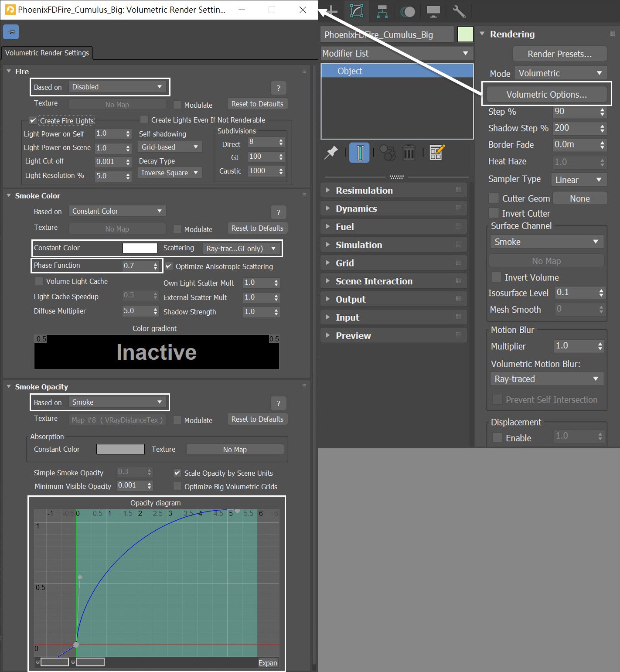Screen dimensions: 620x672
Task: Enable Volume Light Cache checkbox
Action: point(39,281)
